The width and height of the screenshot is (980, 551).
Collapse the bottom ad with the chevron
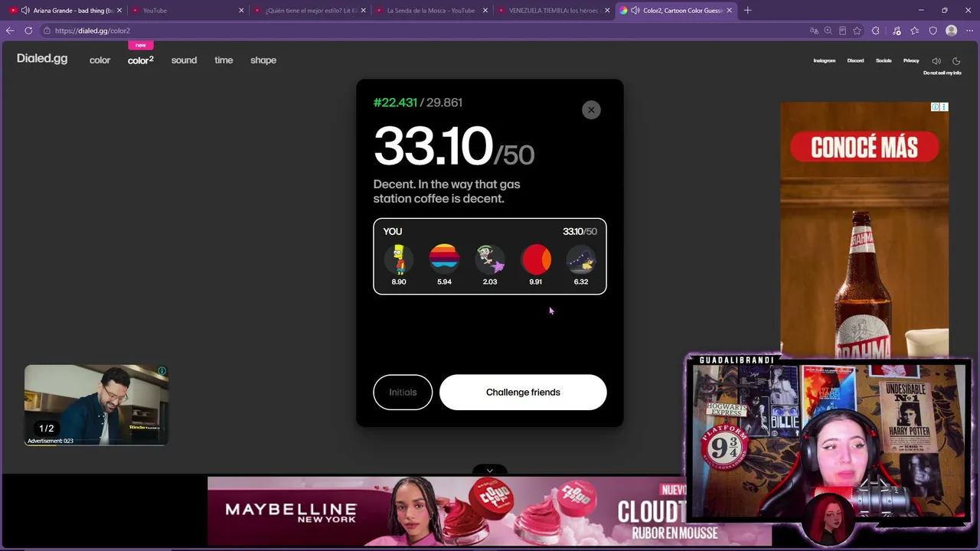pos(490,471)
